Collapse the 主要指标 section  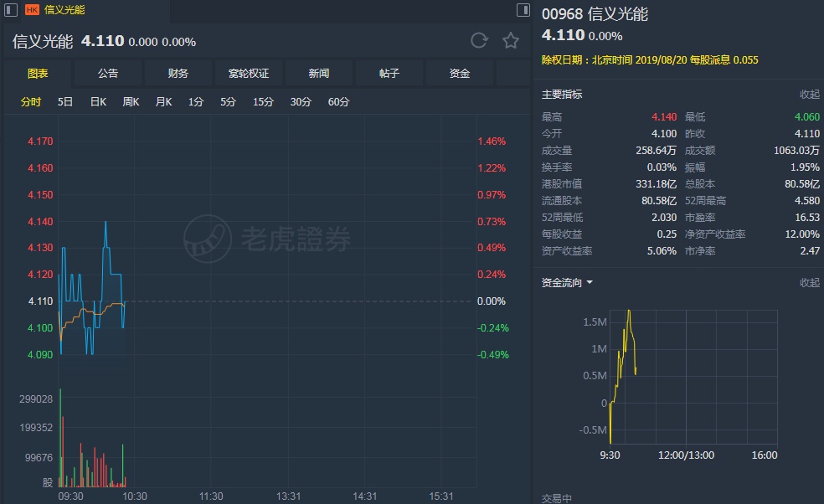809,95
